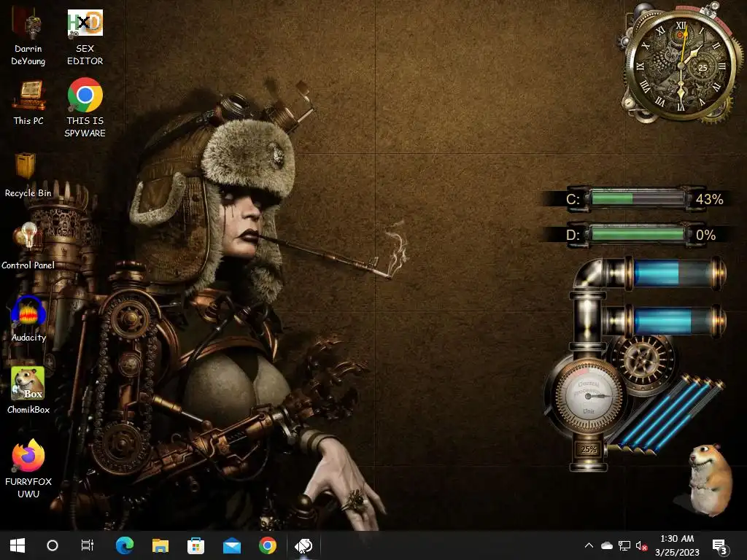Click the 25% CPU readout plate
This screenshot has width=747, height=560.
[x=589, y=449]
